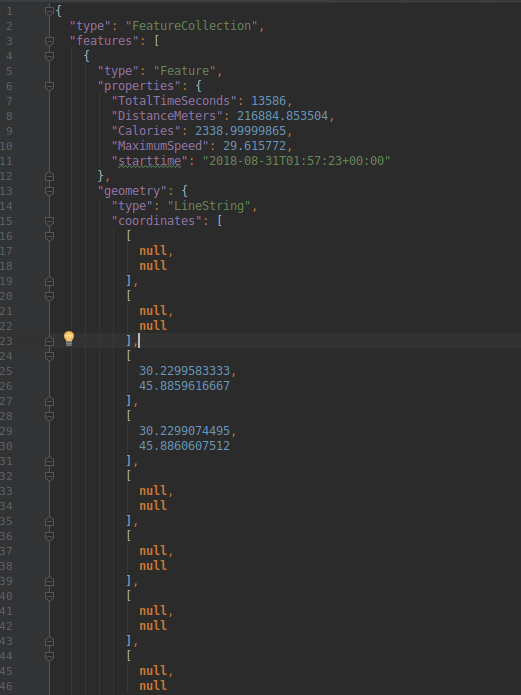The height and width of the screenshot is (695, 521).
Task: Click the null value on line 38
Action: click(x=153, y=566)
